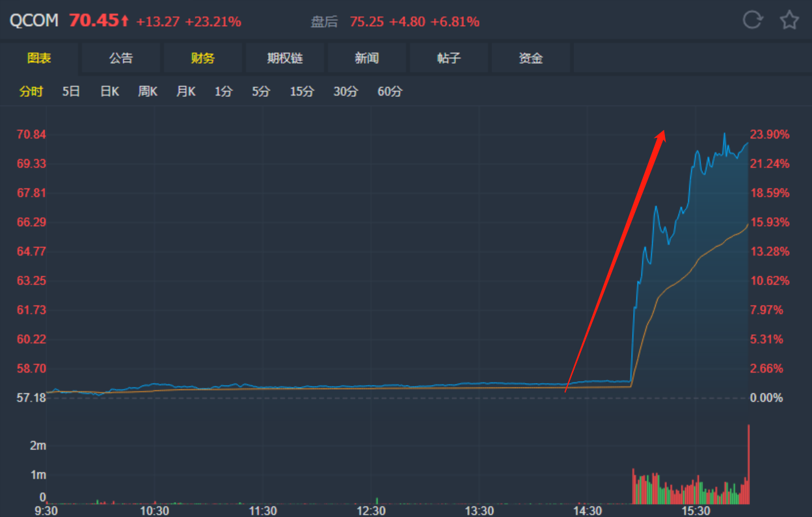The width and height of the screenshot is (812, 517).
Task: Click the 9:30 time axis label
Action: pos(47,510)
